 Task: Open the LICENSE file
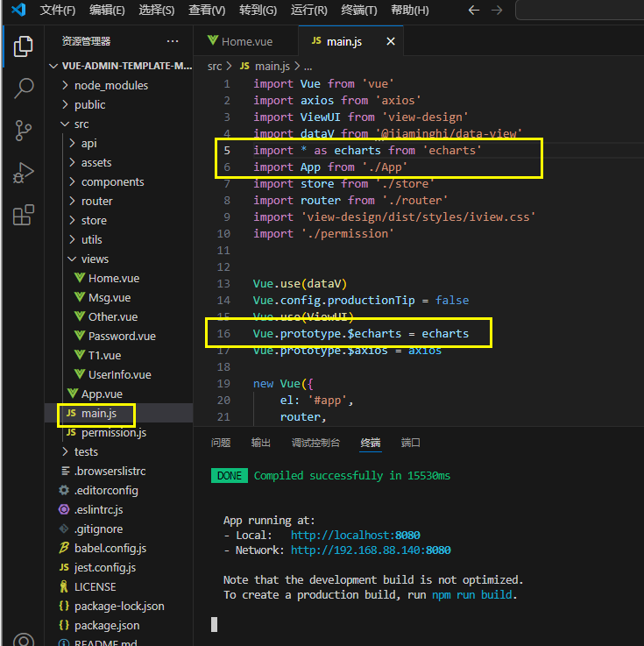click(119, 587)
